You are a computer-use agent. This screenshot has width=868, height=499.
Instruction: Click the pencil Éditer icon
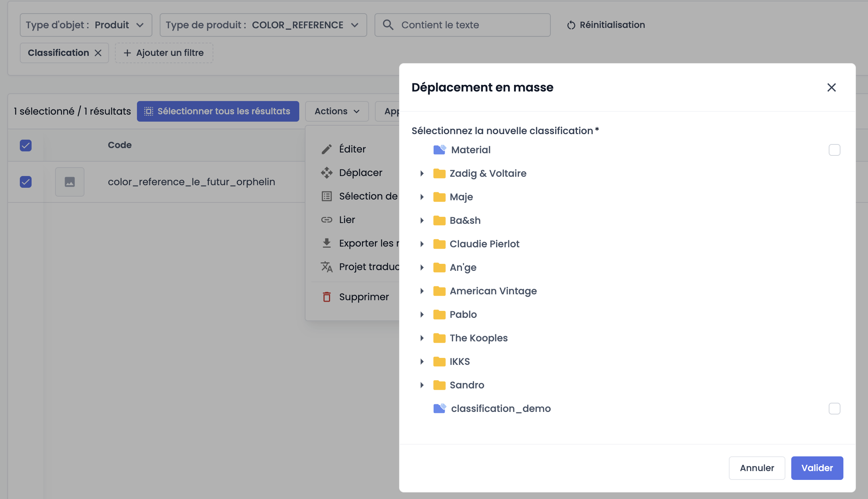[326, 149]
